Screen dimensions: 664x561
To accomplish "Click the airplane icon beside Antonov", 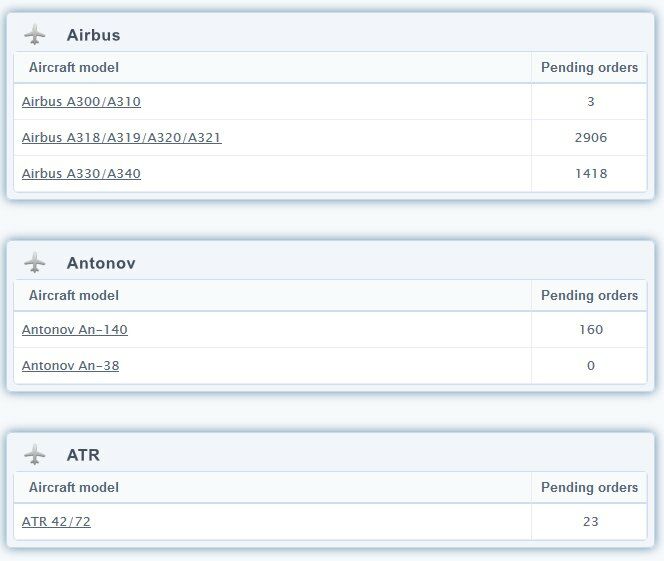I will 35,263.
